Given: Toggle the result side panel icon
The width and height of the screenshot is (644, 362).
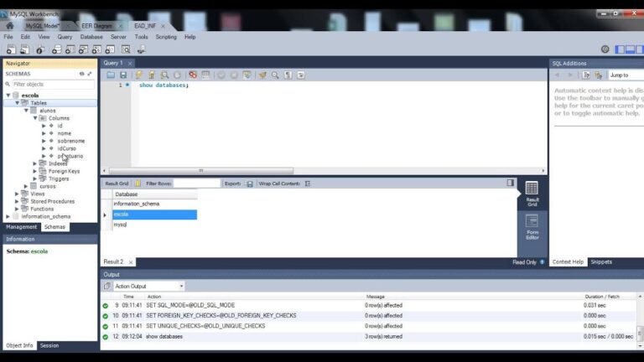Looking at the screenshot, I should pos(510,183).
